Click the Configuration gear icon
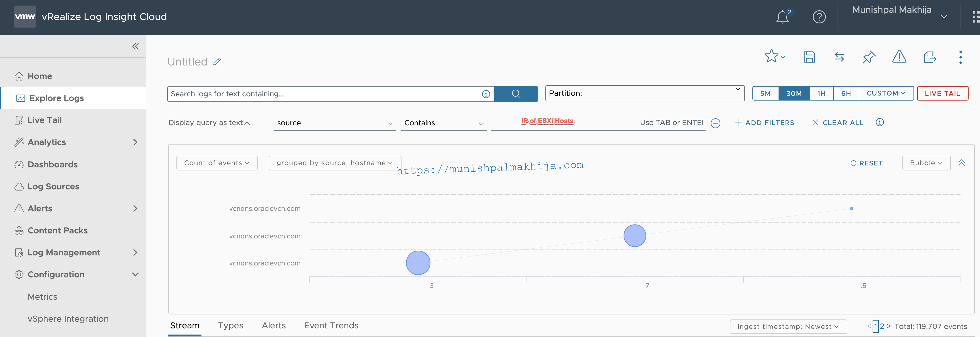This screenshot has width=980, height=337. [x=19, y=275]
